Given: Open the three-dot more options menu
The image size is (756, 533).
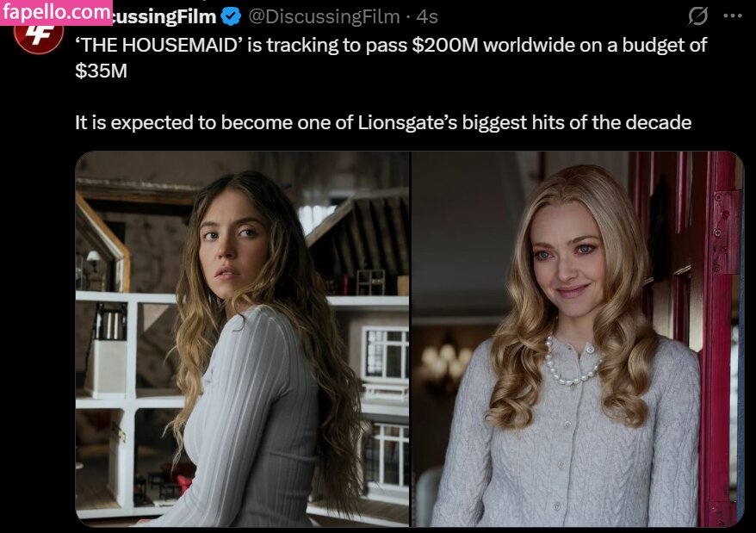Looking at the screenshot, I should [733, 15].
